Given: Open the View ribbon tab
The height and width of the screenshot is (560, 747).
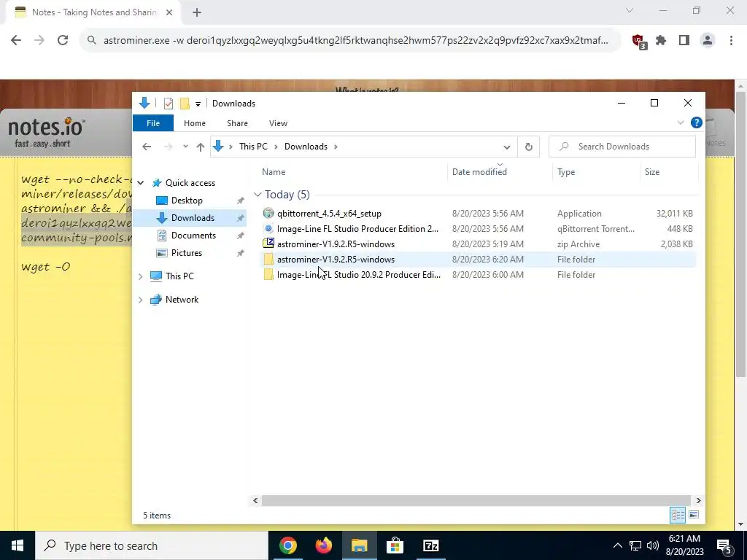Looking at the screenshot, I should pyautogui.click(x=278, y=123).
